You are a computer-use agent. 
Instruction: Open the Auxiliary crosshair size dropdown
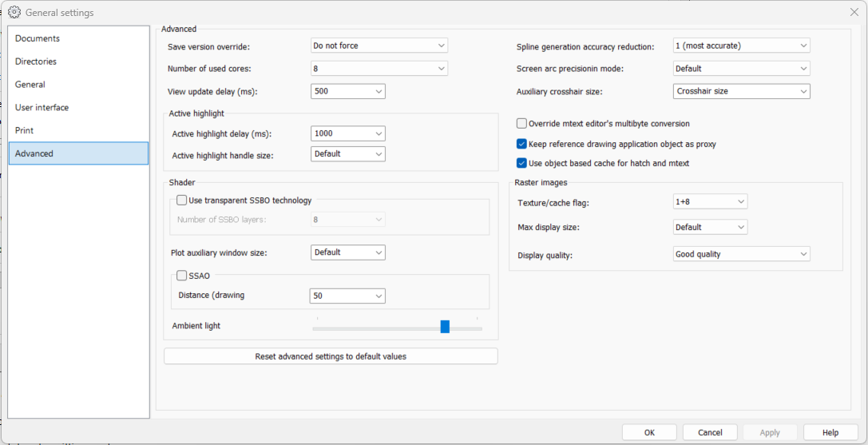pyautogui.click(x=741, y=91)
